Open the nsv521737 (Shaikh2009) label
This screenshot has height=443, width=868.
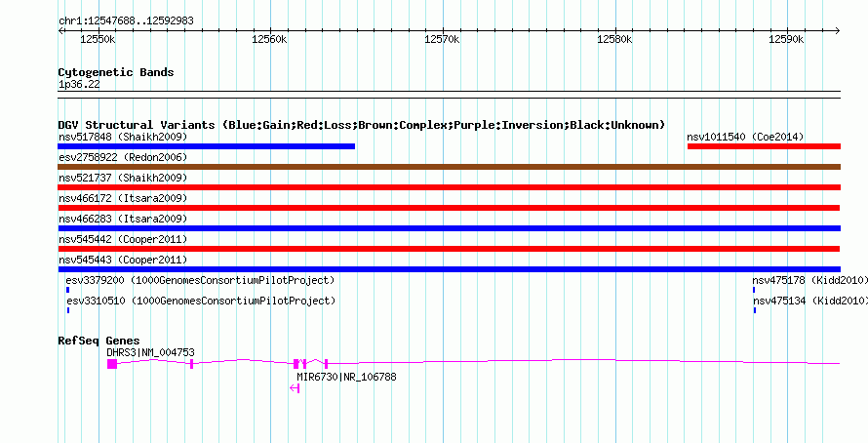[123, 178]
